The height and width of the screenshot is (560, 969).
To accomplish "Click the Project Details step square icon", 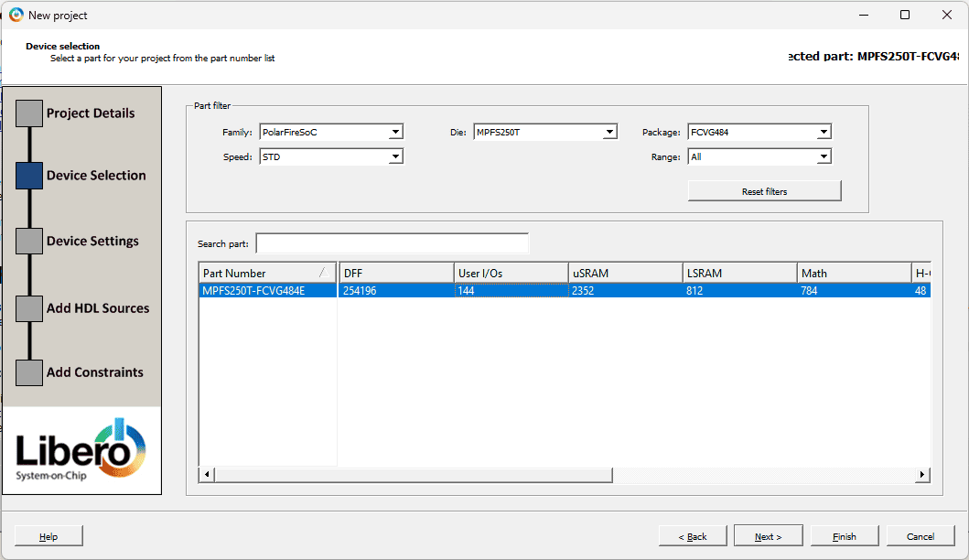I will (x=29, y=113).
